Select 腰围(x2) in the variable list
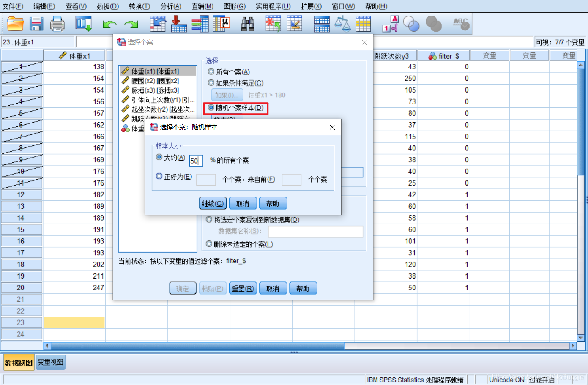 (158, 81)
